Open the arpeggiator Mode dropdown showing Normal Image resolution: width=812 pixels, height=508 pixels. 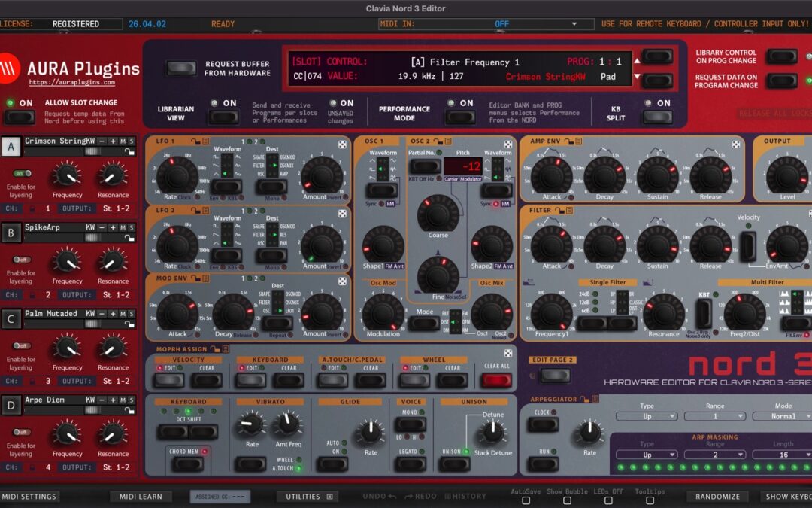click(783, 415)
